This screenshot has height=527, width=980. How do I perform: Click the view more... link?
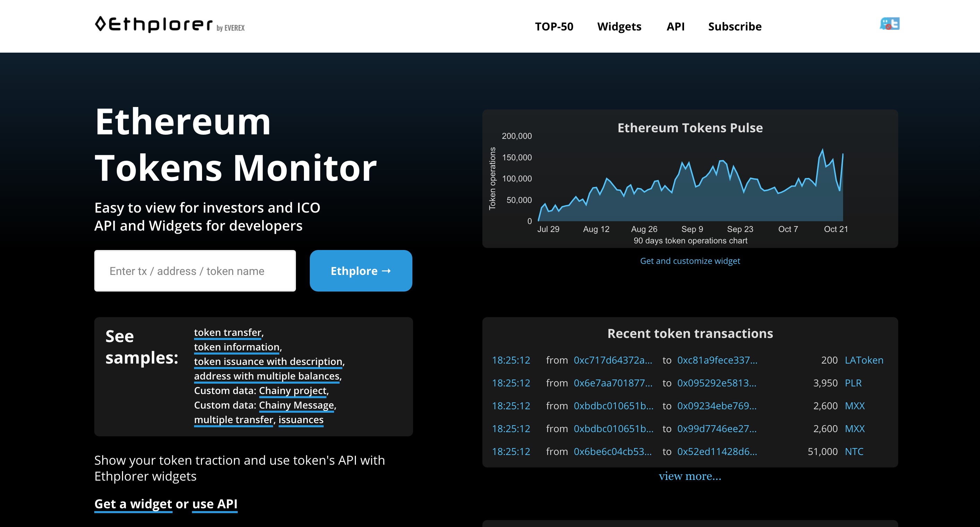tap(690, 476)
